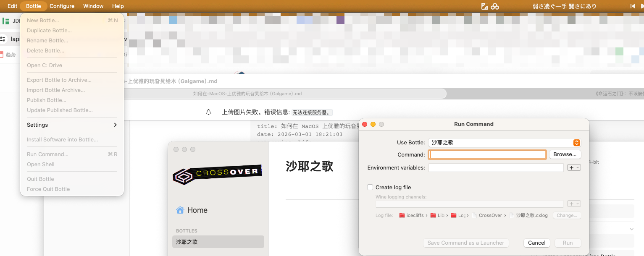Open the Configure menu
644x256 pixels.
62,6
